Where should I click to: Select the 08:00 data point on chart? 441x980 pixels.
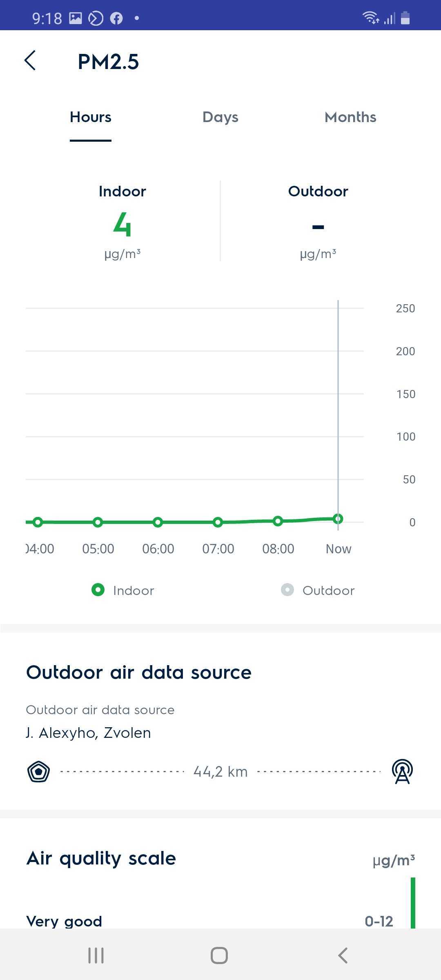pyautogui.click(x=278, y=521)
